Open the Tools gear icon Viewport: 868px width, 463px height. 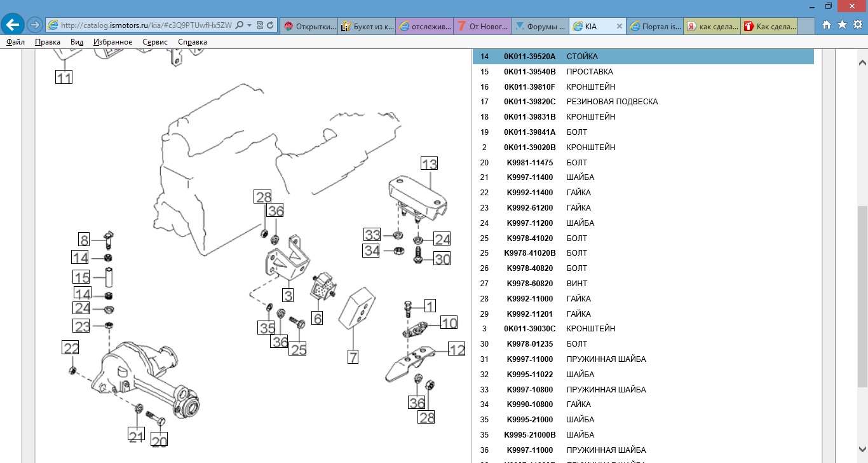tap(857, 25)
